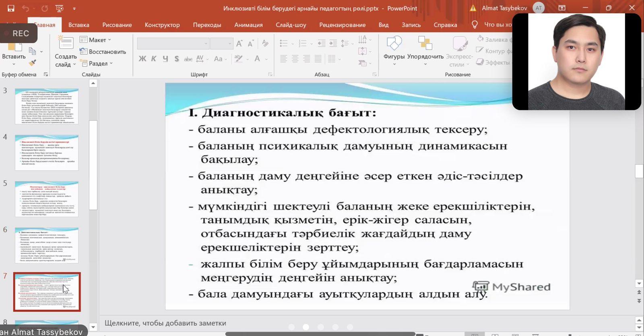The width and height of the screenshot is (644, 336).
Task: Click the Восстановить reset slide button
Action: pyautogui.click(x=103, y=52)
